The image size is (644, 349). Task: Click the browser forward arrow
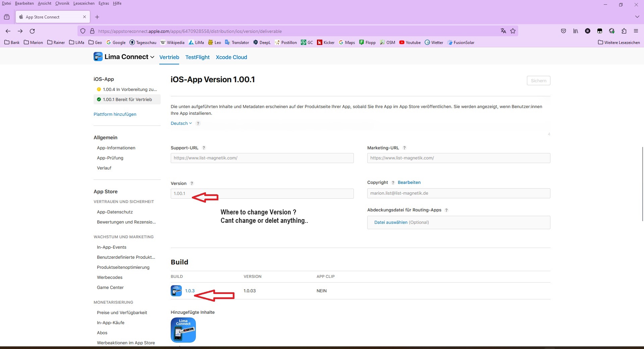(20, 31)
